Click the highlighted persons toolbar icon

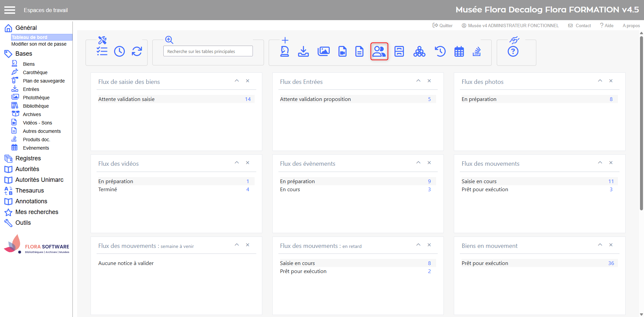pyautogui.click(x=379, y=51)
